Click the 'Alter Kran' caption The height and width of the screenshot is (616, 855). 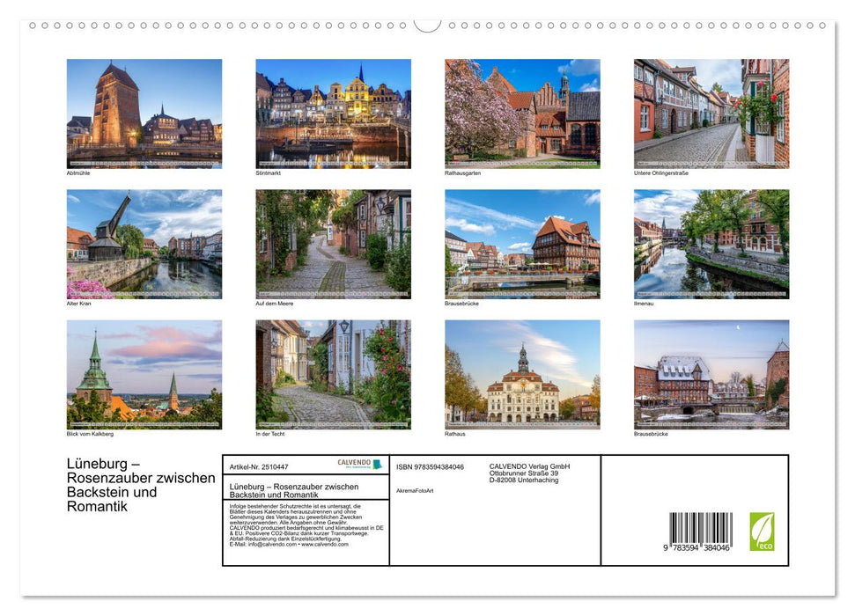(x=78, y=303)
